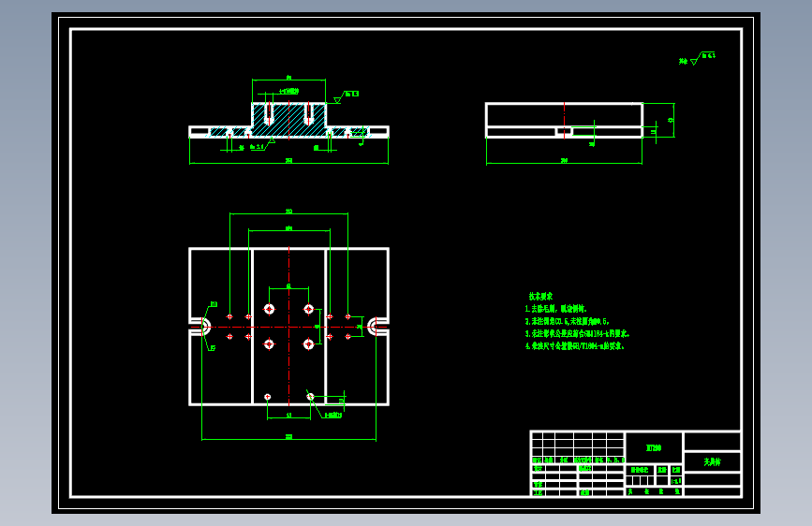This screenshot has width=812, height=526.
Task: Click the hole callout leader text near bottom of plan view
Action: pos(332,416)
